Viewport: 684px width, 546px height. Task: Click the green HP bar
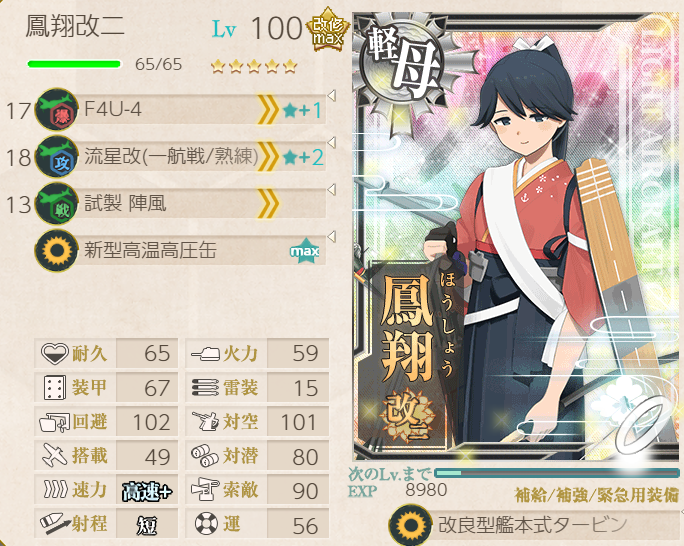tap(74, 65)
